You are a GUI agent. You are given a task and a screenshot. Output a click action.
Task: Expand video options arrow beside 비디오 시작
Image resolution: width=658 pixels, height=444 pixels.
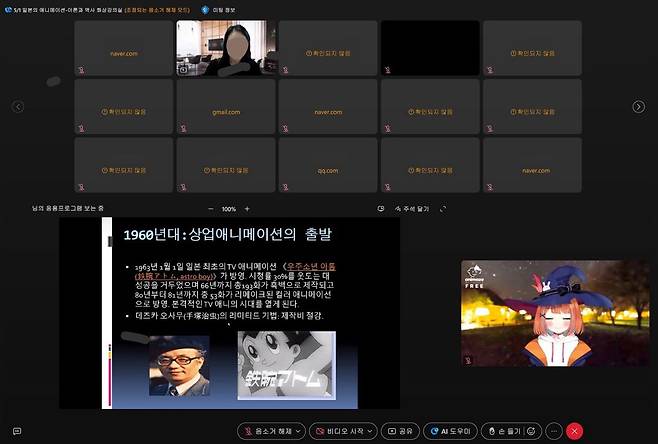coord(370,431)
